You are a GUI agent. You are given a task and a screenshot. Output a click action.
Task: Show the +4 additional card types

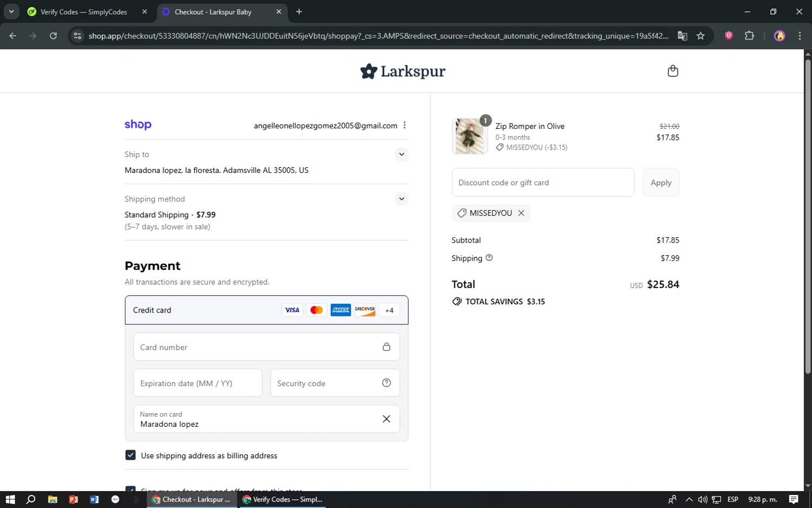pyautogui.click(x=389, y=310)
